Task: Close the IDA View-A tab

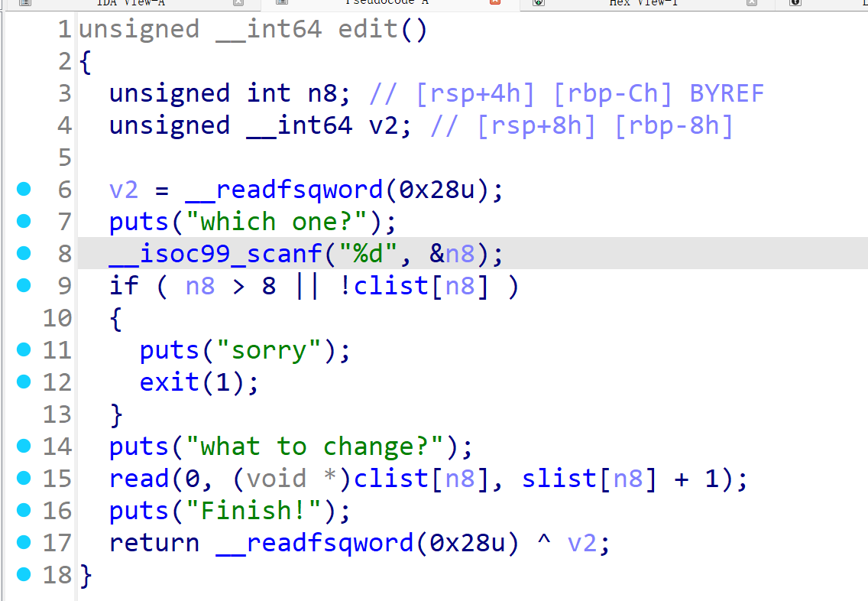Action: click(238, 2)
